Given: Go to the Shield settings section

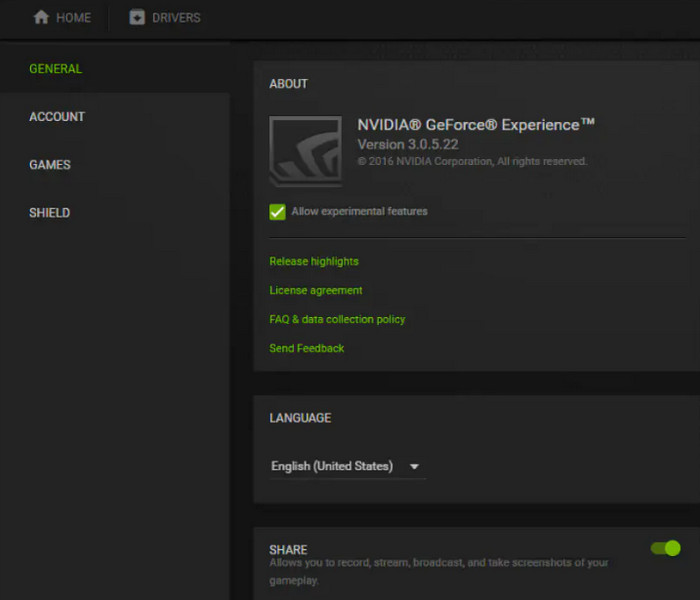Looking at the screenshot, I should coord(50,213).
